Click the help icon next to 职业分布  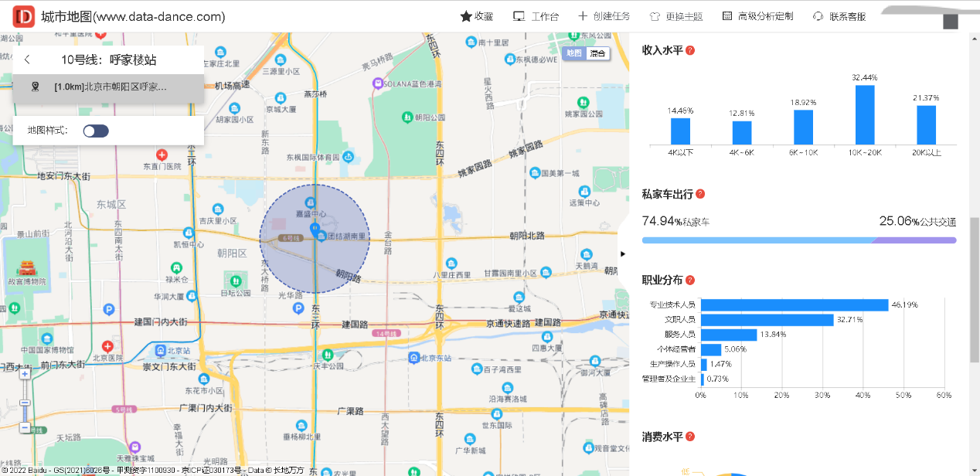(690, 280)
